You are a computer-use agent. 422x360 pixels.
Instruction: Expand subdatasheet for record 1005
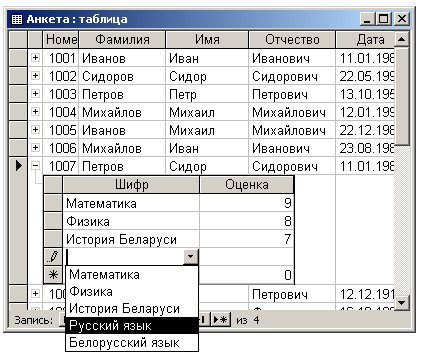(x=35, y=130)
